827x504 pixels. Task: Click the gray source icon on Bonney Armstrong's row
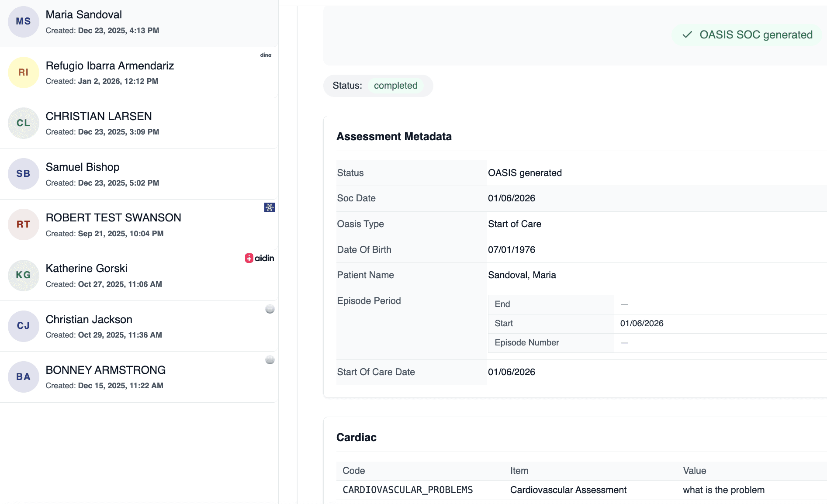click(x=270, y=360)
